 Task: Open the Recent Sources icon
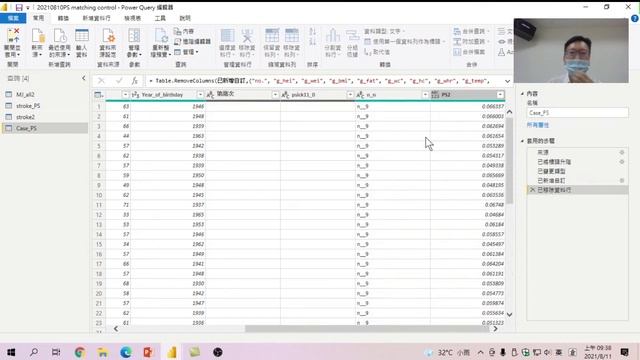click(60, 42)
